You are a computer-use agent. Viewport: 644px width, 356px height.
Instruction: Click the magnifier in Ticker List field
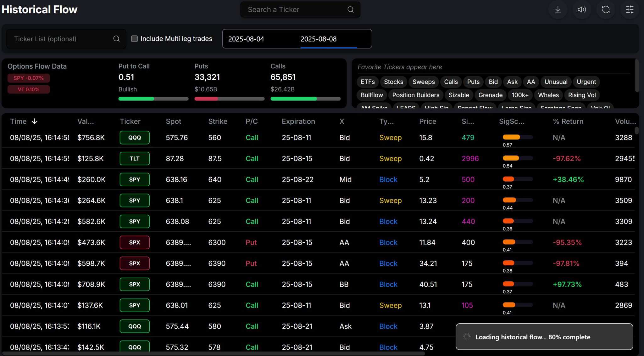pyautogui.click(x=116, y=39)
